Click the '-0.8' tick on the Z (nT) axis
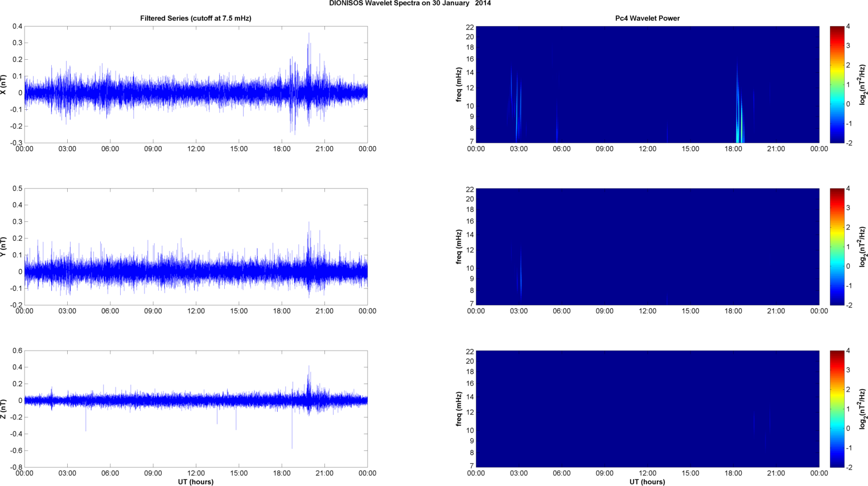This screenshot has height=486, width=868. [x=16, y=467]
